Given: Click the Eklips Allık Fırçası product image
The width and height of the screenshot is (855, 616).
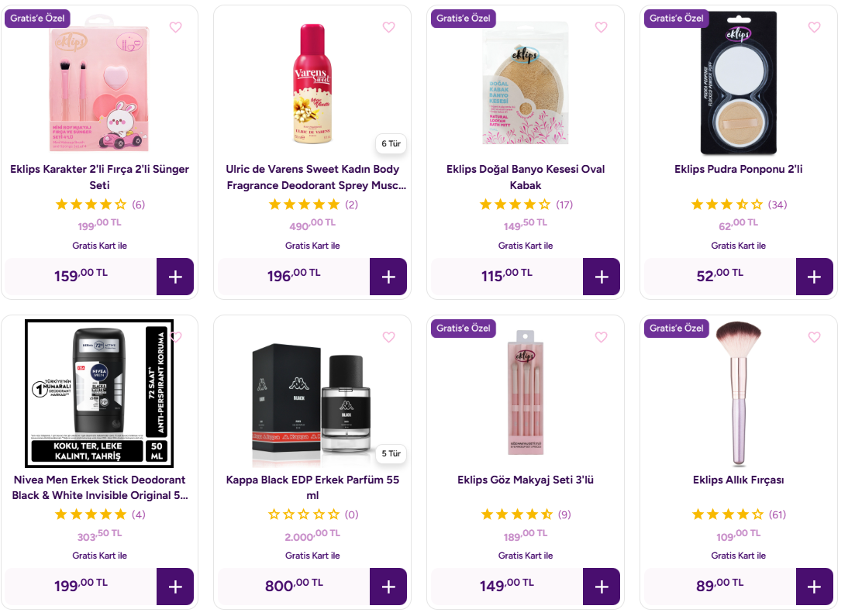Looking at the screenshot, I should pyautogui.click(x=738, y=392).
